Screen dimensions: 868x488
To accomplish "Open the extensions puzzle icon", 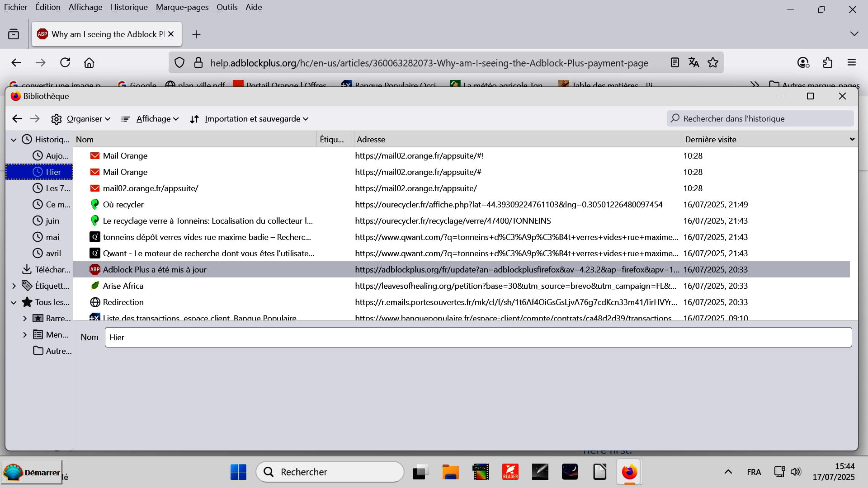I will click(827, 63).
